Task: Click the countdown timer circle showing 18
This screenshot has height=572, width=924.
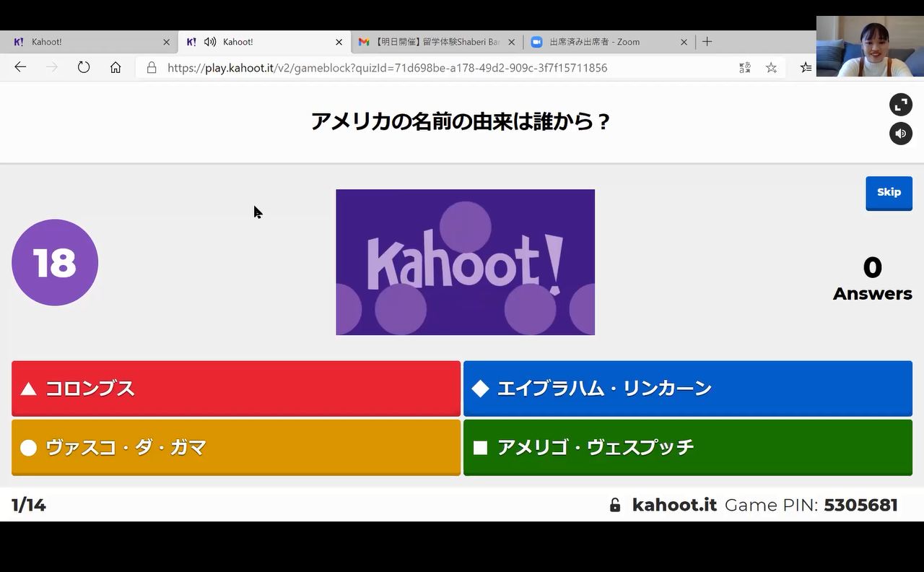Action: click(55, 262)
